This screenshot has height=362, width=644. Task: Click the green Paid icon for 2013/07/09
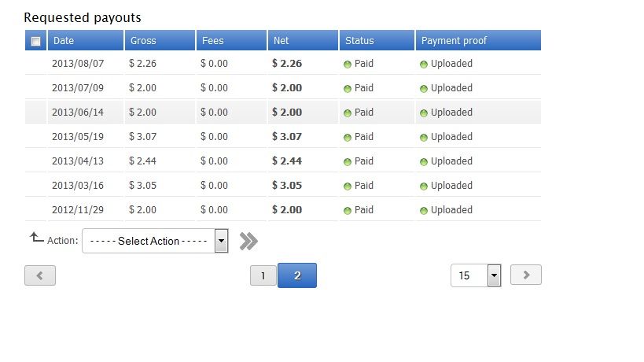click(x=348, y=89)
